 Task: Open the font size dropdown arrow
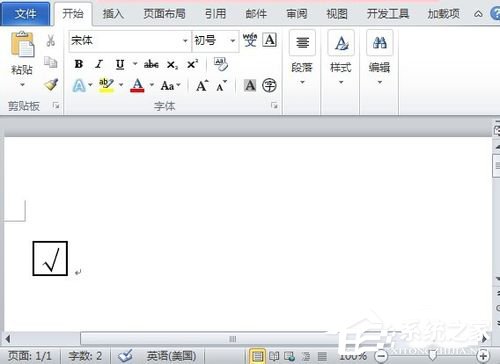233,41
